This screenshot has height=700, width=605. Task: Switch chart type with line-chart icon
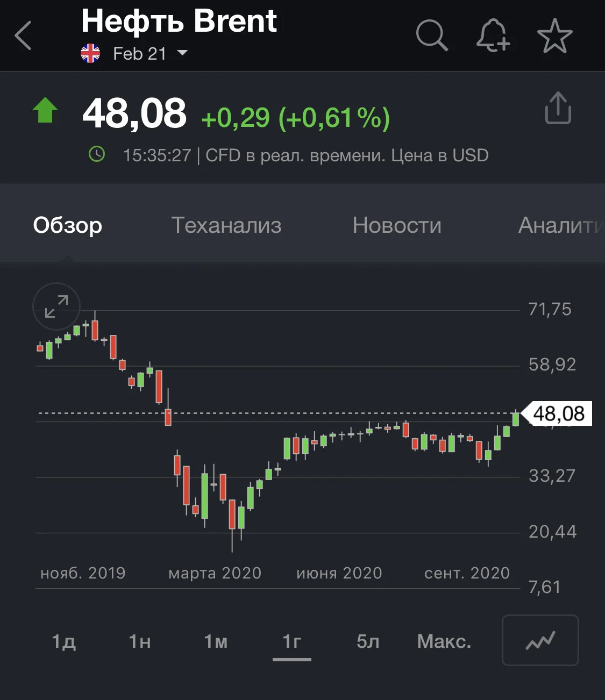(540, 640)
